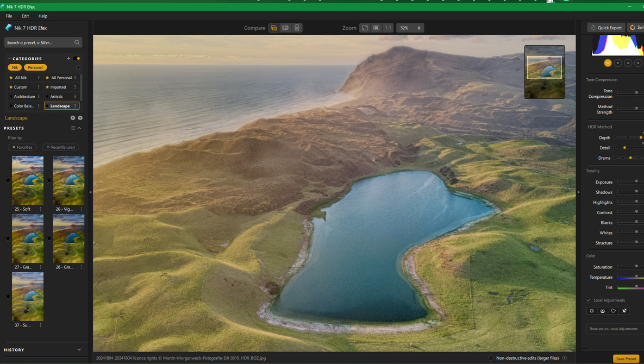Viewport: 644px width, 364px height.
Task: Apply the 27 - Gra... preset thumbnail
Action: [x=28, y=239]
